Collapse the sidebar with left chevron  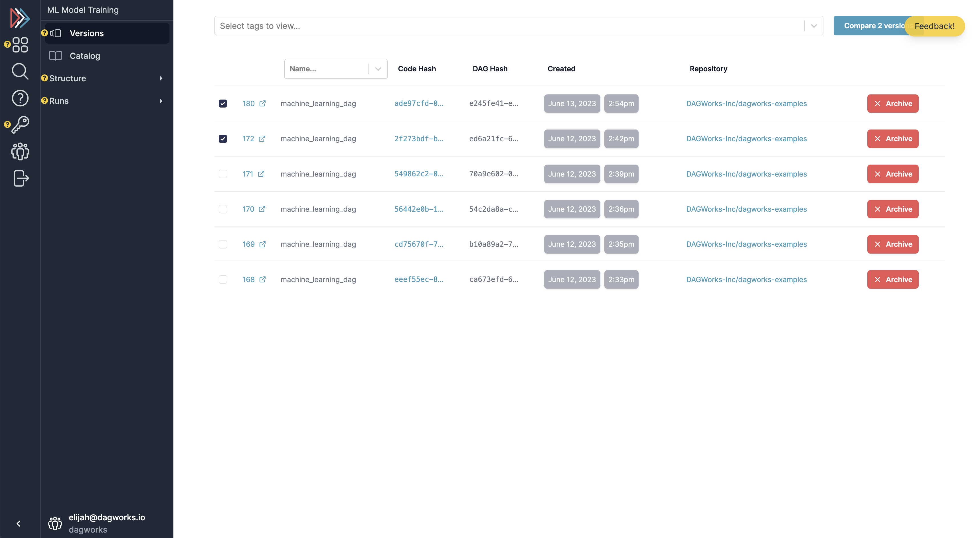[18, 523]
